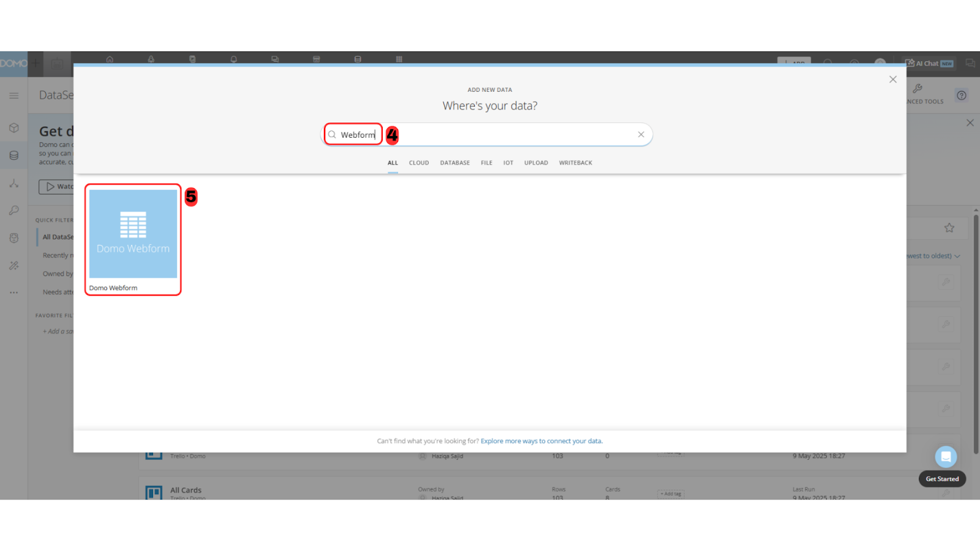Open the Advanced Tools wrench icon
980x551 pixels.
tap(918, 89)
